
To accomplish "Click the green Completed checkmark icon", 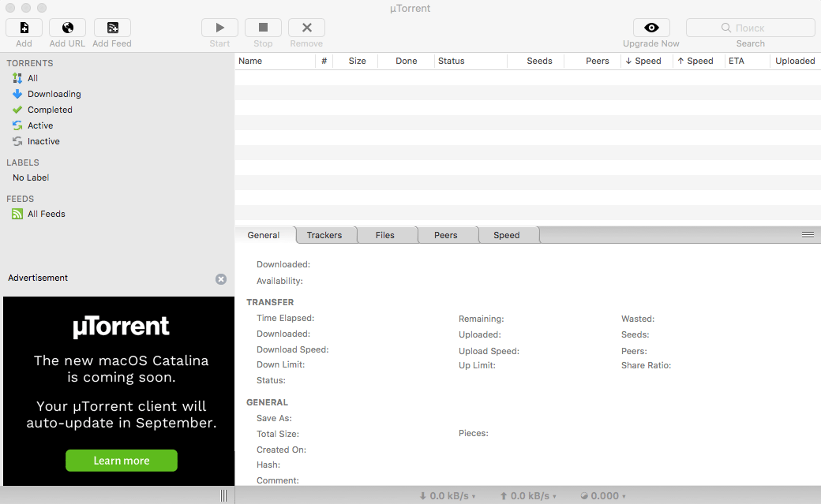I will [x=17, y=110].
